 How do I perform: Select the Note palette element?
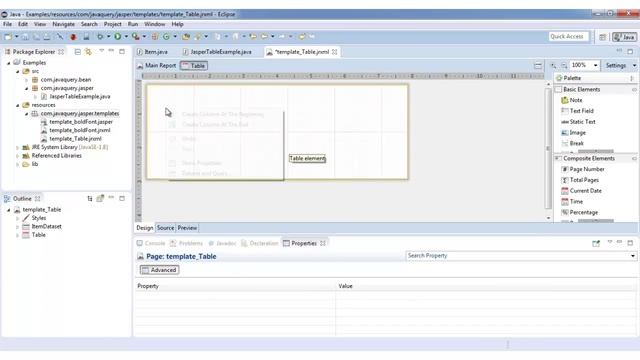coord(572,100)
